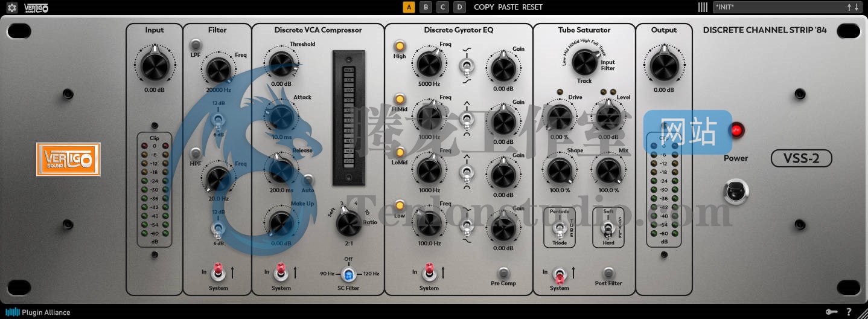Enable the Pre Comp button

coord(503,273)
